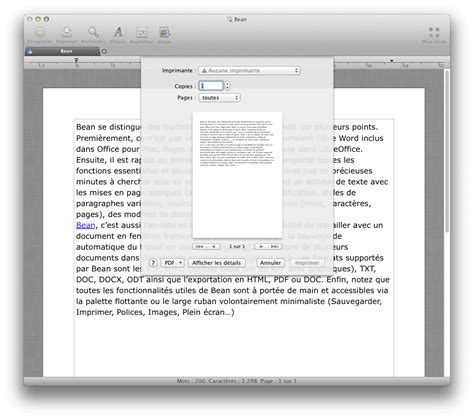
Task: Toggle Plein écran full screen icon
Action: click(x=434, y=33)
